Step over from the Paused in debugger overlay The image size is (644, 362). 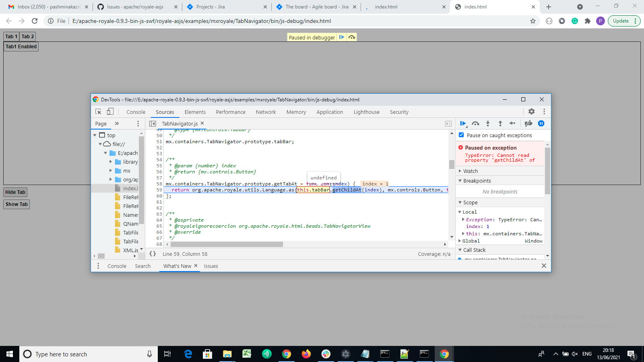352,37
